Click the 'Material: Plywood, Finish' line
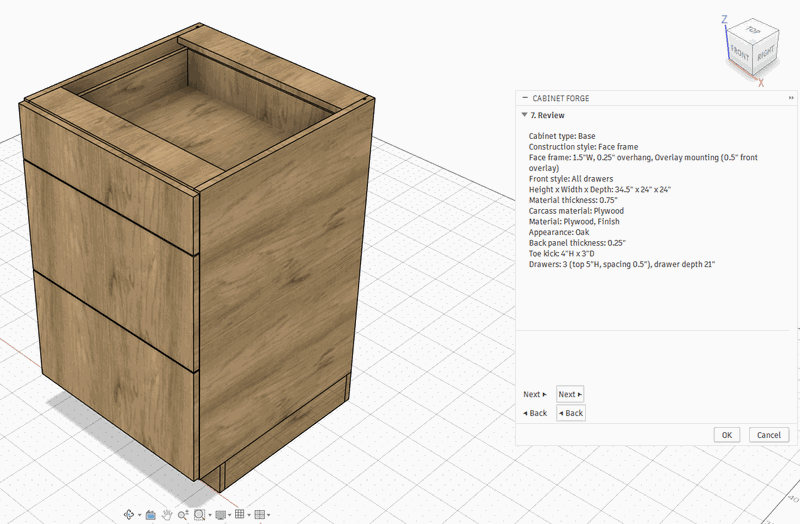 (x=574, y=221)
